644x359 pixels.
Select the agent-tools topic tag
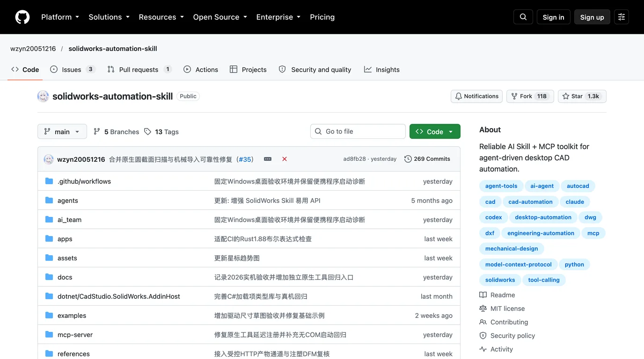(x=501, y=186)
